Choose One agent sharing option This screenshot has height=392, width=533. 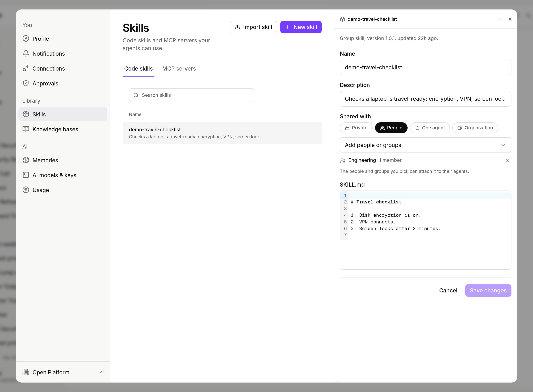(430, 128)
